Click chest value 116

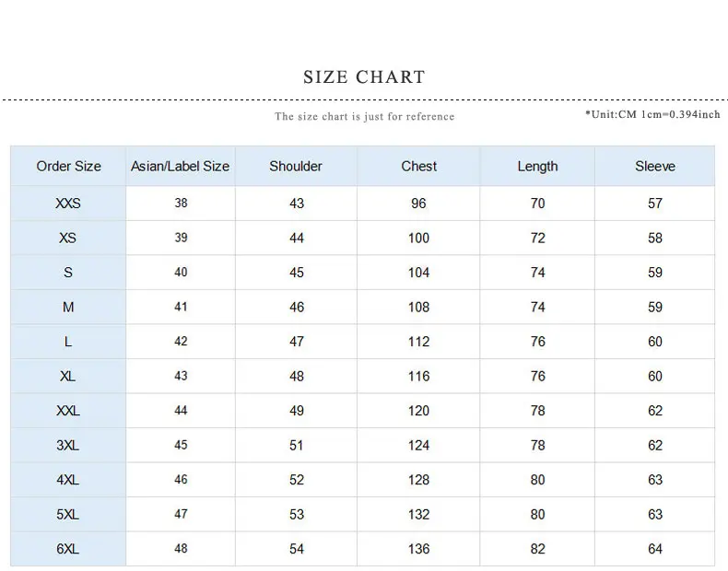(418, 376)
